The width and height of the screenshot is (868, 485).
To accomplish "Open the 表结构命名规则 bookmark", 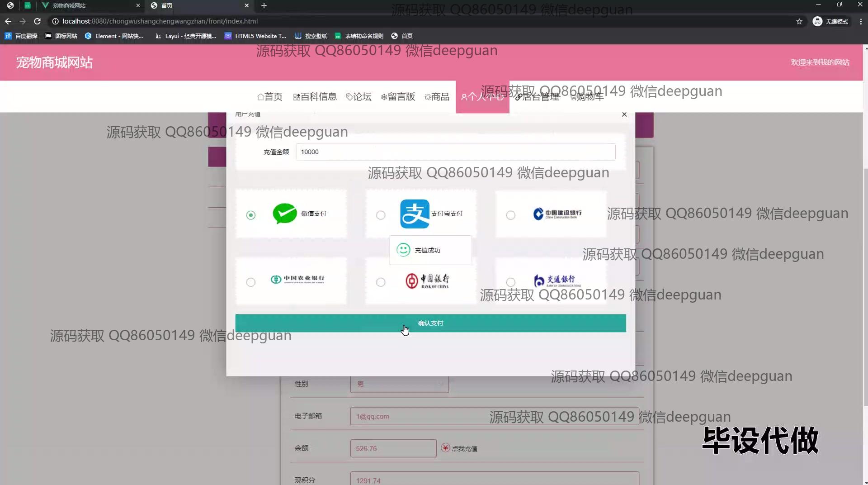I will (359, 36).
